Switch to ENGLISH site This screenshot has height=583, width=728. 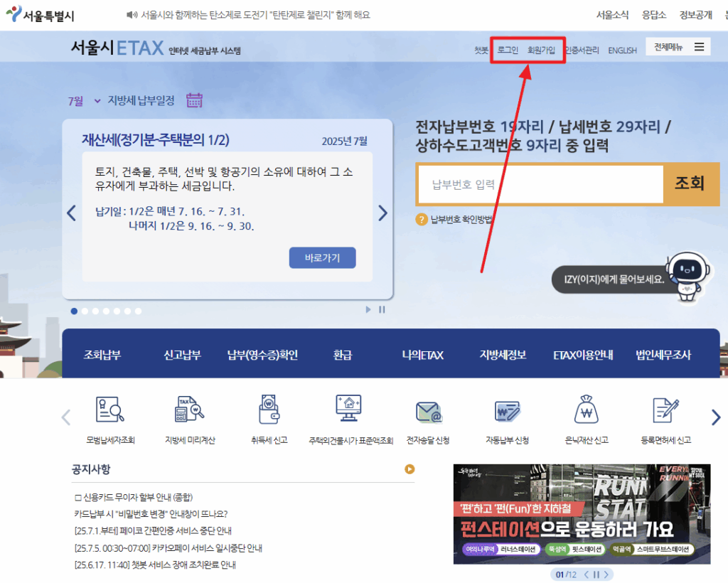[622, 50]
